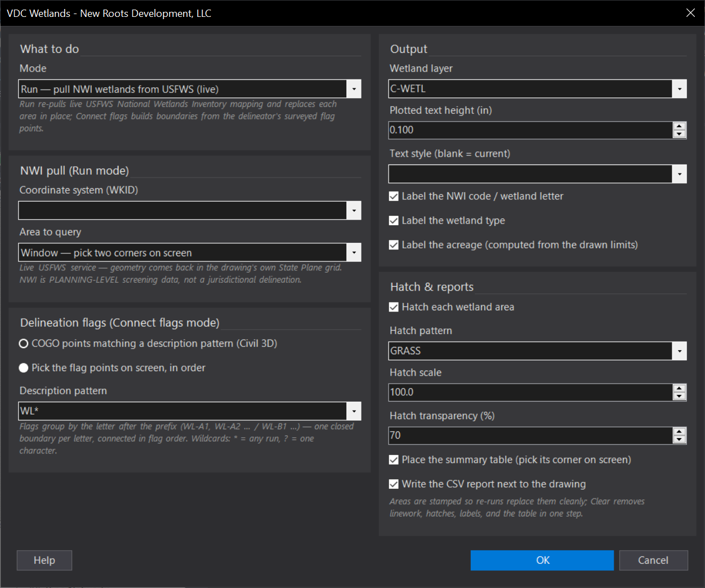
Task: Click the Coordinate system WKID text field
Action: click(x=182, y=211)
